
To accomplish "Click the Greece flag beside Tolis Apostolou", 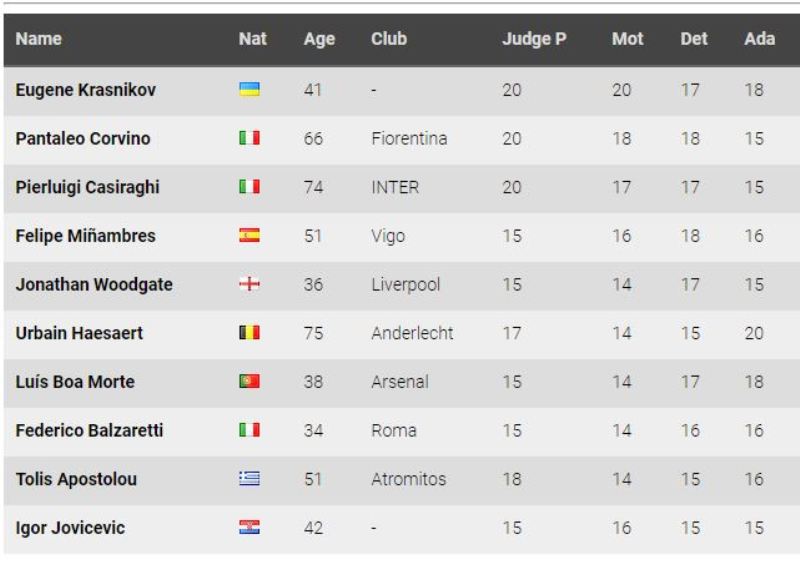I will [250, 479].
